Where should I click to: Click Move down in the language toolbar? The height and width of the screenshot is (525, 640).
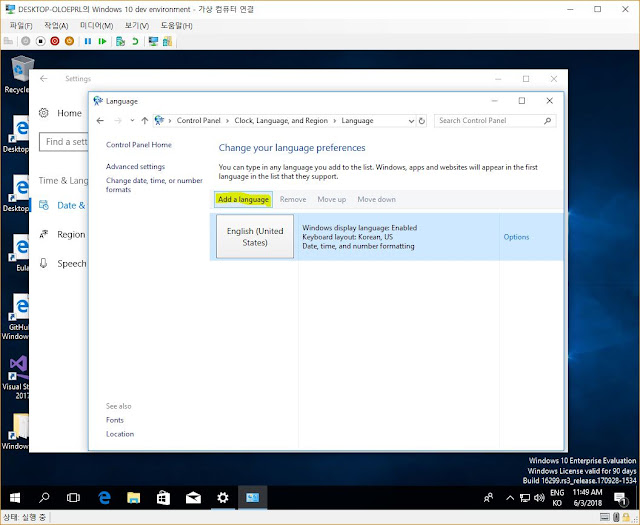pyautogui.click(x=376, y=199)
